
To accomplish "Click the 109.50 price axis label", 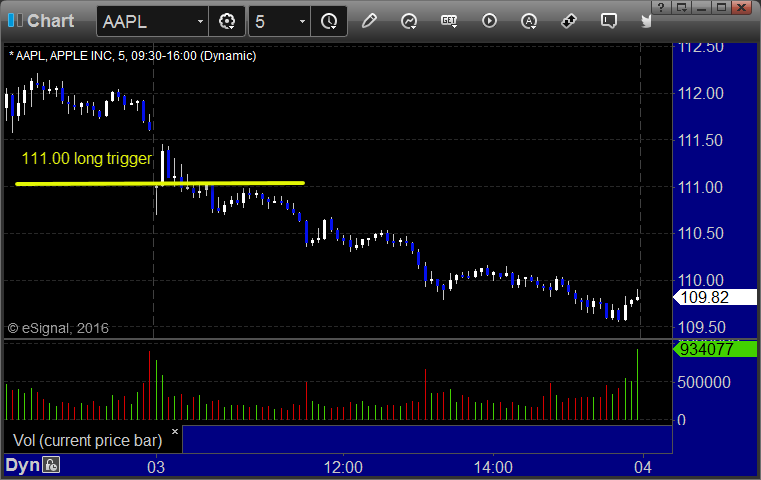I will (x=700, y=327).
